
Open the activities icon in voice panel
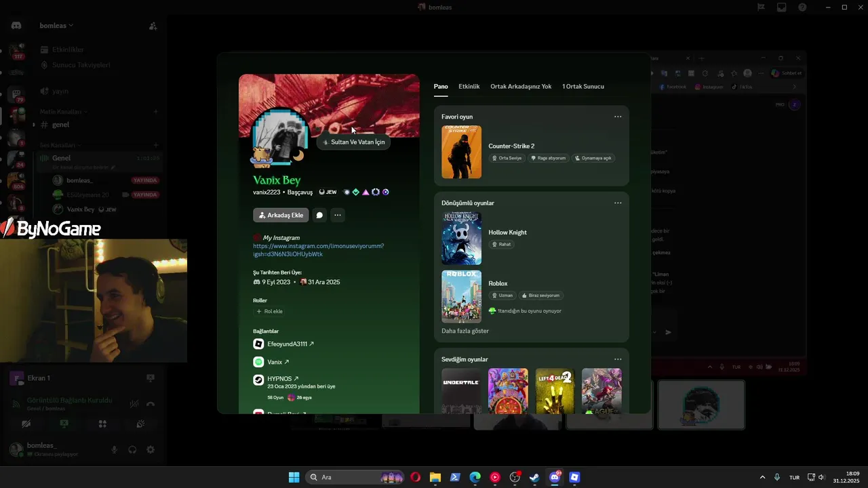pos(102,424)
